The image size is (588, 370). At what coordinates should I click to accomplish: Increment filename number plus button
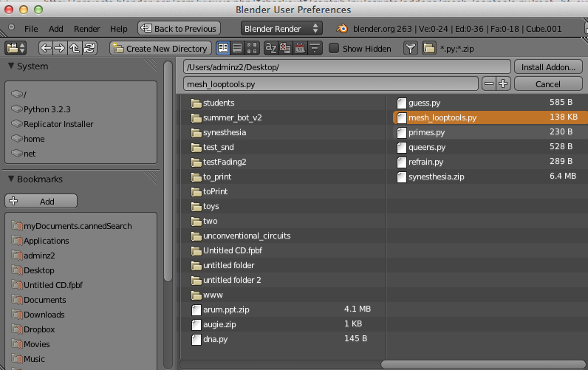click(503, 83)
